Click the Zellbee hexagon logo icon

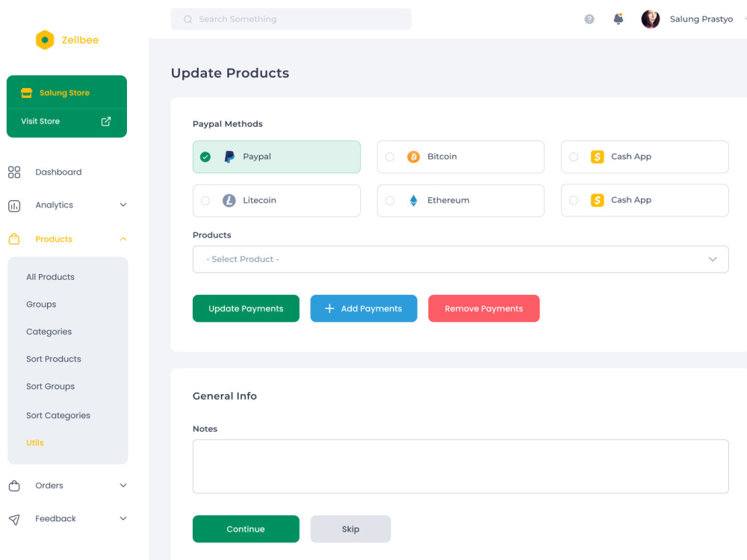tap(45, 40)
